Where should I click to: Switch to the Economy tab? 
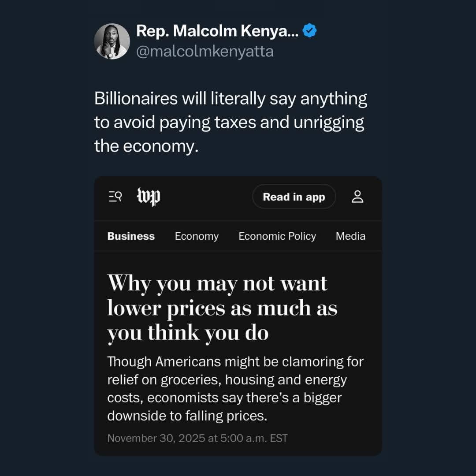(197, 236)
